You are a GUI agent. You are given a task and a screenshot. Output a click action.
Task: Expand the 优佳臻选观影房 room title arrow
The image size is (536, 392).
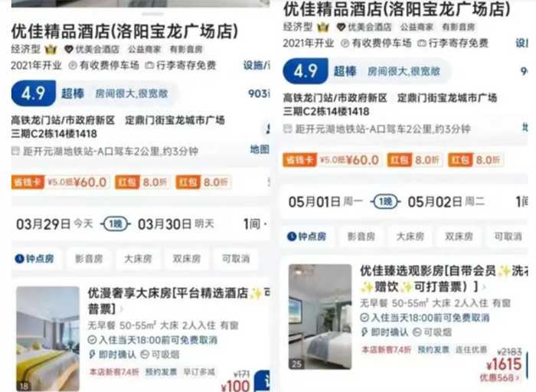pos(484,287)
